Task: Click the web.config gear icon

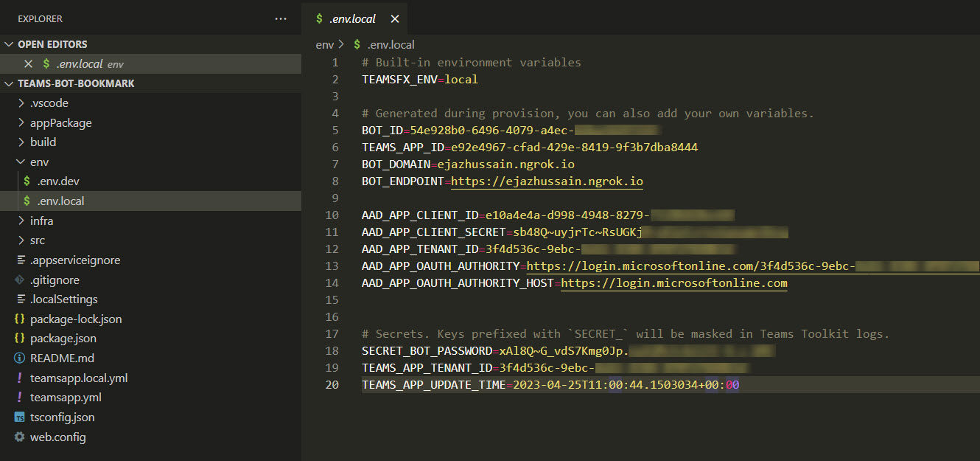Action: point(20,437)
